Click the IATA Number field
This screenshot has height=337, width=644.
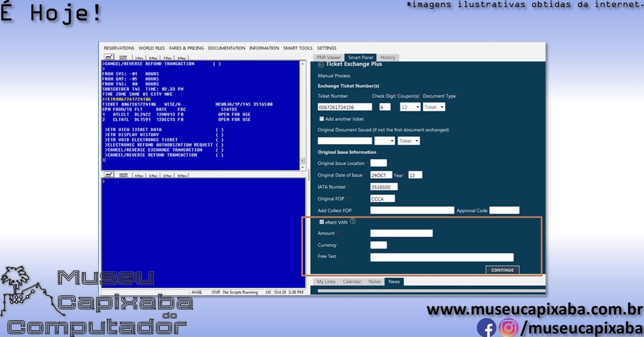click(x=384, y=187)
